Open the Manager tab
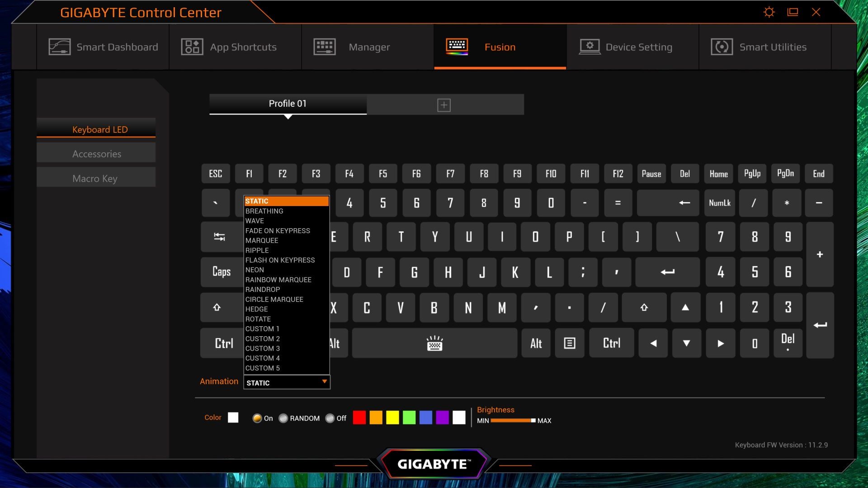868x488 pixels. click(368, 47)
